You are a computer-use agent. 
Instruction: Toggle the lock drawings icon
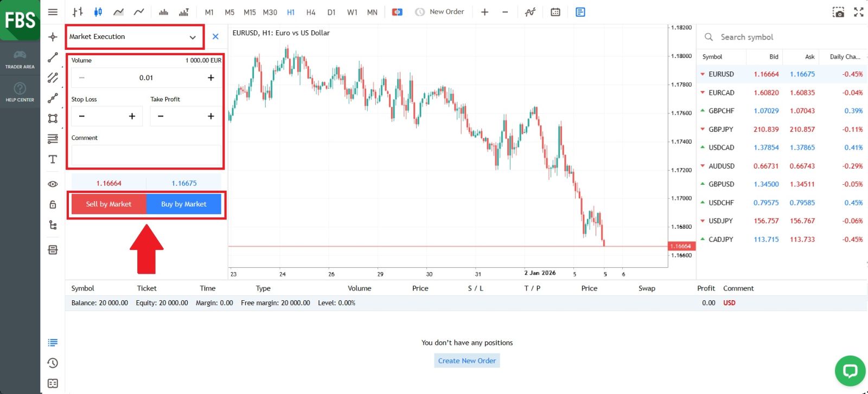click(x=53, y=204)
